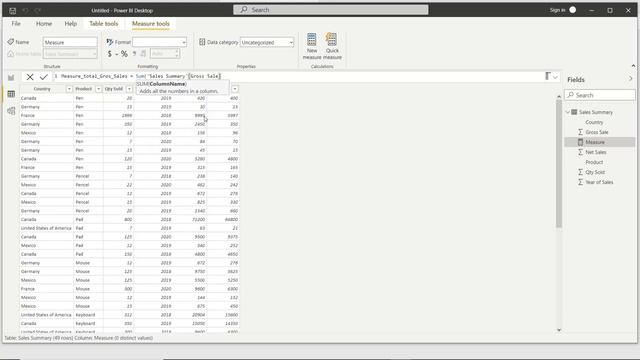This screenshot has height=360, width=640.
Task: Select the Qty Sold field
Action: pyautogui.click(x=595, y=172)
